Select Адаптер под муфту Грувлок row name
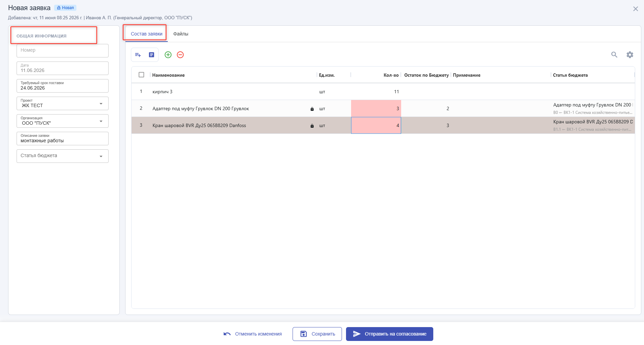644x345 pixels. (x=201, y=108)
